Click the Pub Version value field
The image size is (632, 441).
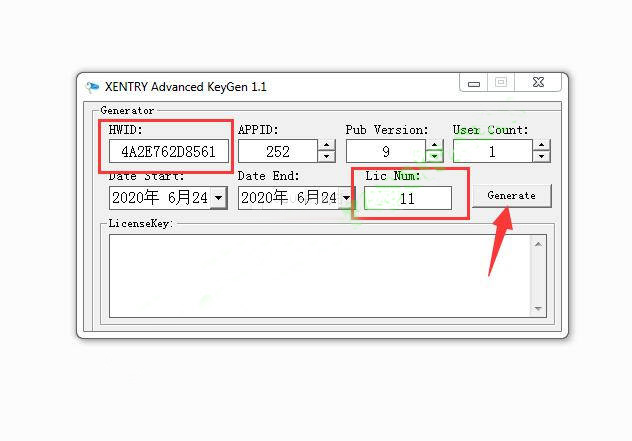pos(386,151)
